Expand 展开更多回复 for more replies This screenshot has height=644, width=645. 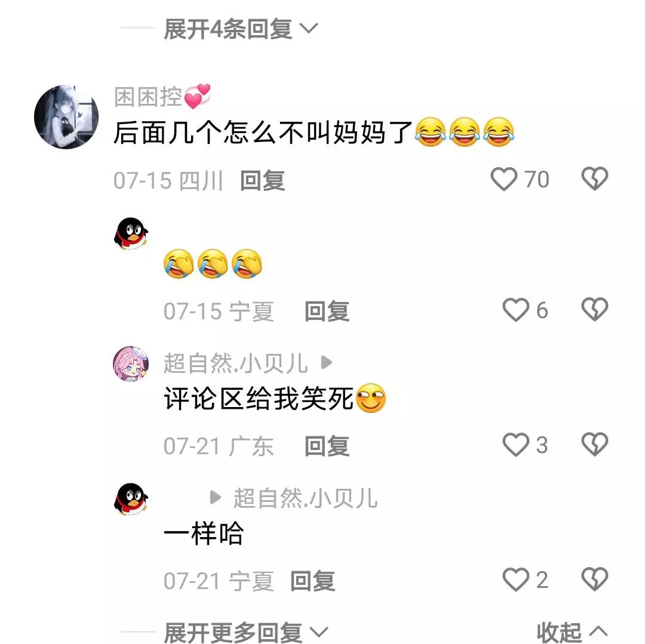[x=245, y=632]
